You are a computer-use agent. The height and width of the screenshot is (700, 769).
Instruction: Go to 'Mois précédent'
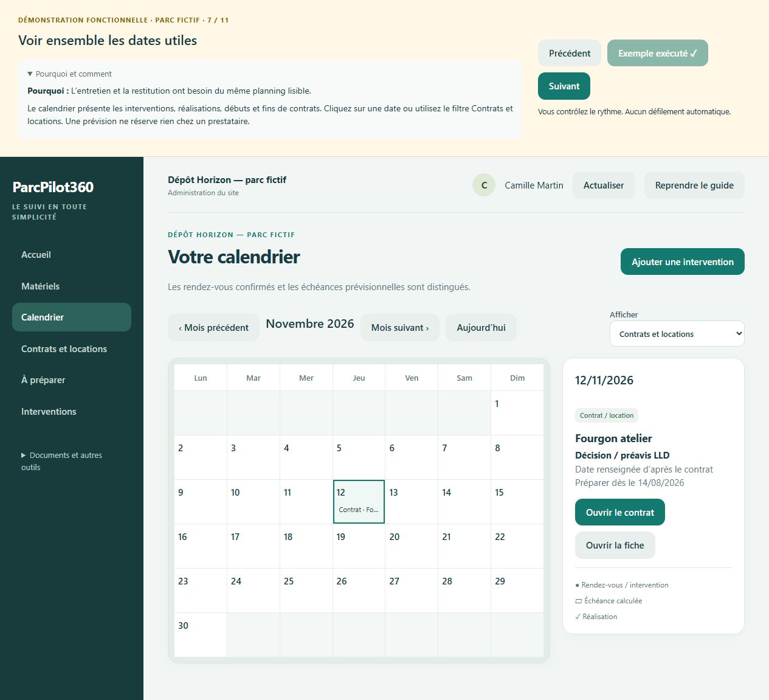tap(213, 328)
